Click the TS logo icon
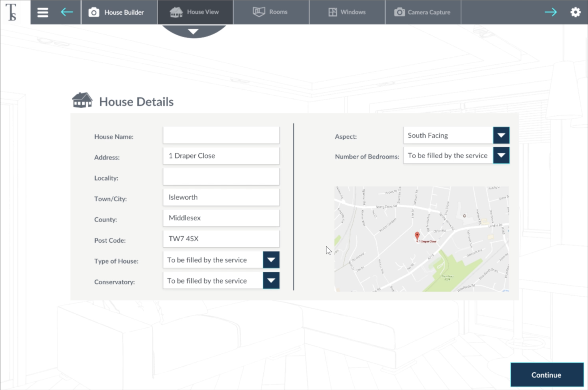 pos(11,12)
